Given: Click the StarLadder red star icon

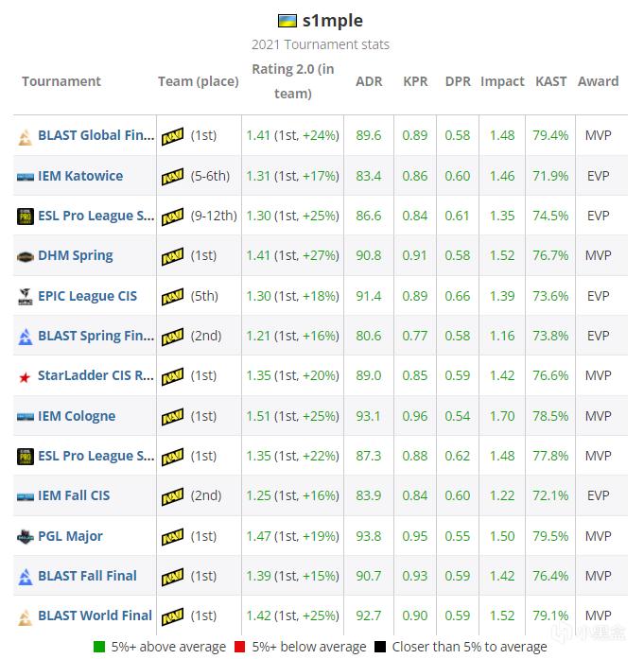Looking at the screenshot, I should (x=26, y=376).
